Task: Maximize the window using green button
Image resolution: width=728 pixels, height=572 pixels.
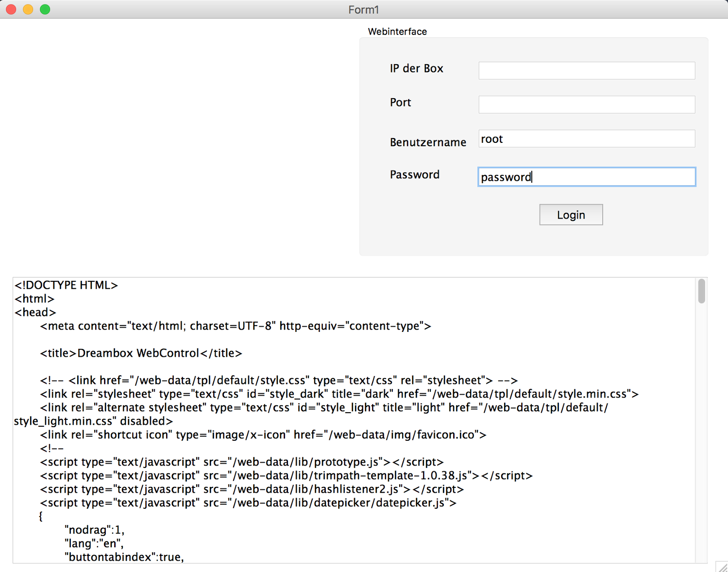Action: tap(45, 9)
